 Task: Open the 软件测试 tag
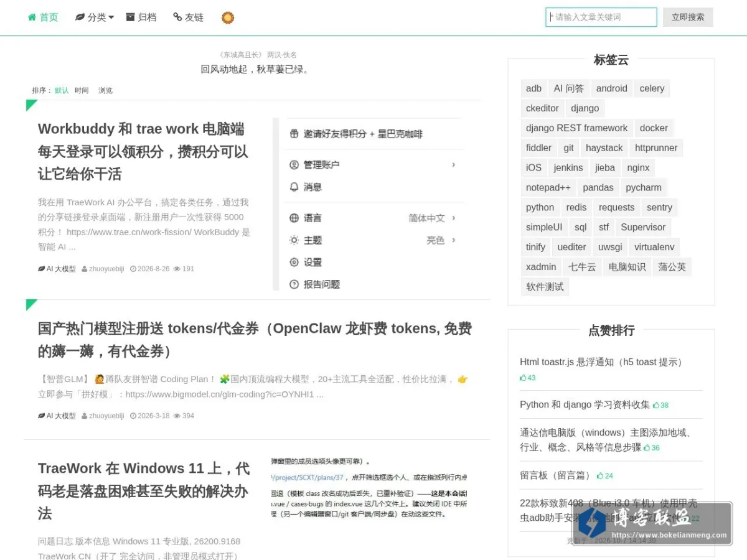(x=545, y=287)
